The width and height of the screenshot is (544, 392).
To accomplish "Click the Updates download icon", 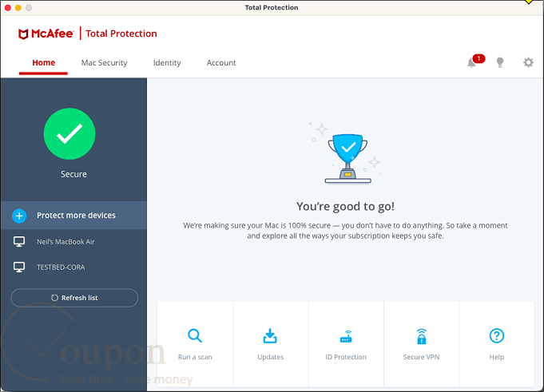I will click(270, 336).
